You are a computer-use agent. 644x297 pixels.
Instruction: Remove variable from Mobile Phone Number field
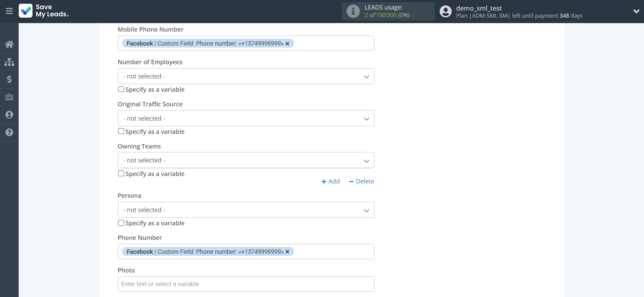287,43
